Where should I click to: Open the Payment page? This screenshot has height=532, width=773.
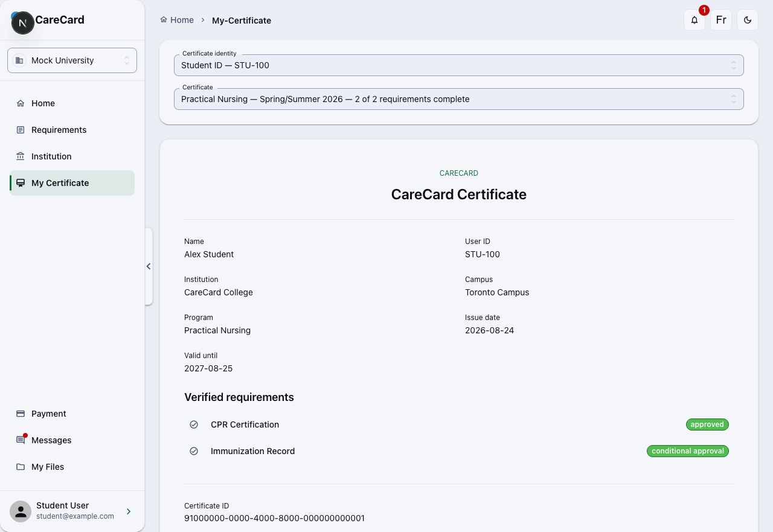(x=72, y=414)
